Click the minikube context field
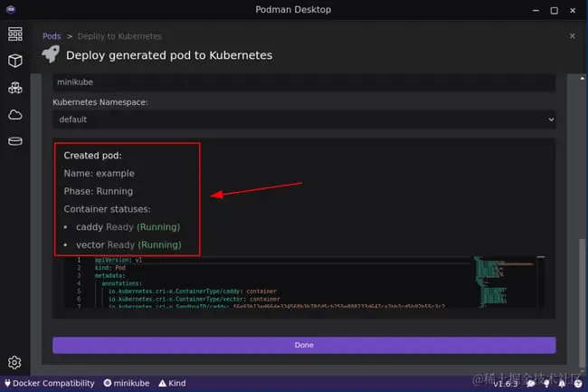Image resolution: width=588 pixels, height=392 pixels. click(x=304, y=82)
